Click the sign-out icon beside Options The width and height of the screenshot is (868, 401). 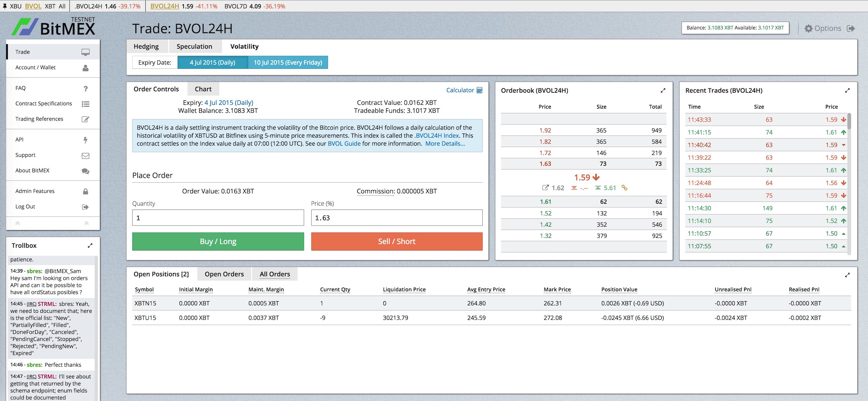pyautogui.click(x=851, y=28)
